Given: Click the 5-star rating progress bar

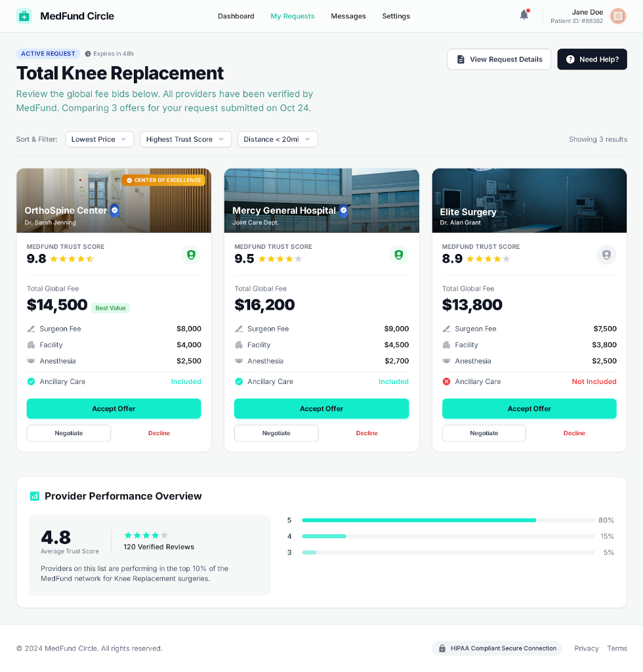Looking at the screenshot, I should (448, 520).
